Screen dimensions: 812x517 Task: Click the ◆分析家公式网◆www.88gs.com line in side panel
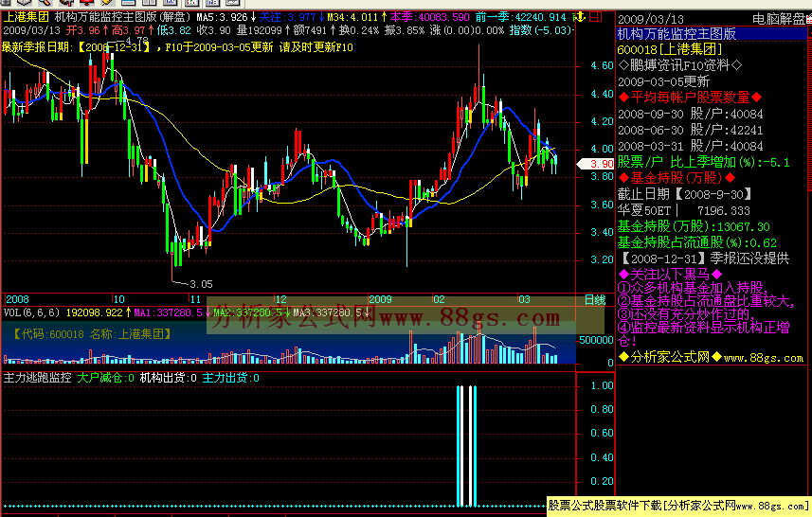pyautogui.click(x=711, y=357)
